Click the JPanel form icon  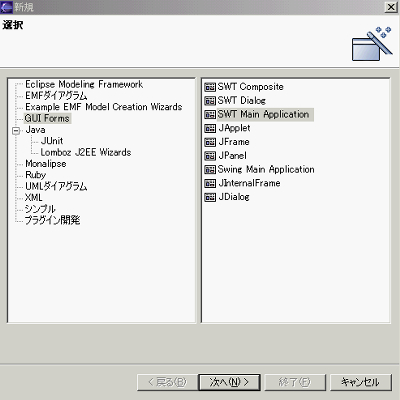pos(210,156)
